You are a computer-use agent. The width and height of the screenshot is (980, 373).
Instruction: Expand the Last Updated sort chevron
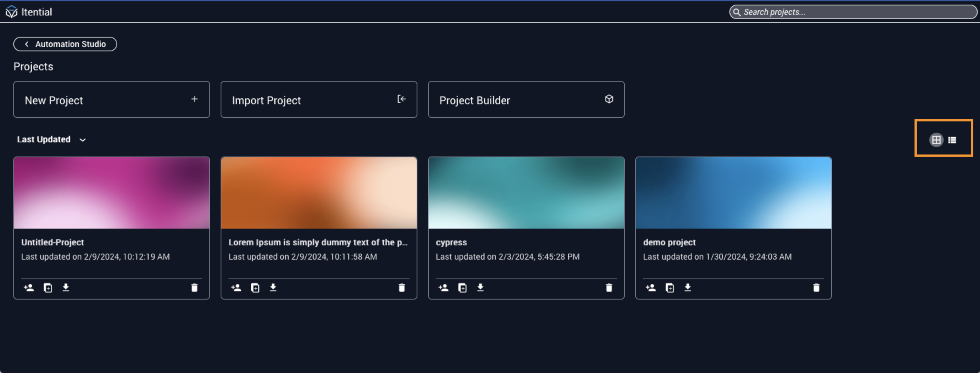83,140
